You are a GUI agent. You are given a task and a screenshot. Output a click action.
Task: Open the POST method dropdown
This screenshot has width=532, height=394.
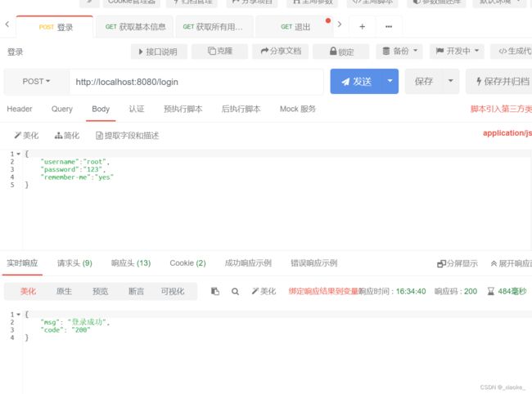[x=36, y=82]
